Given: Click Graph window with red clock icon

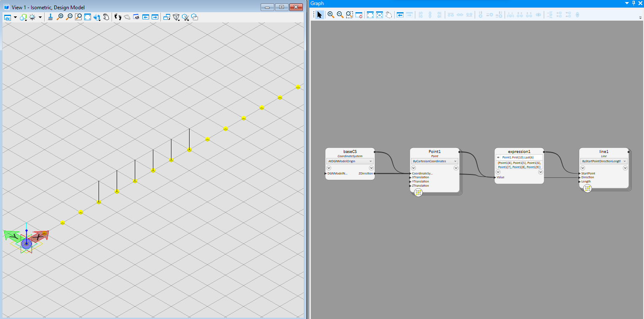Looking at the screenshot, I should click(x=359, y=15).
